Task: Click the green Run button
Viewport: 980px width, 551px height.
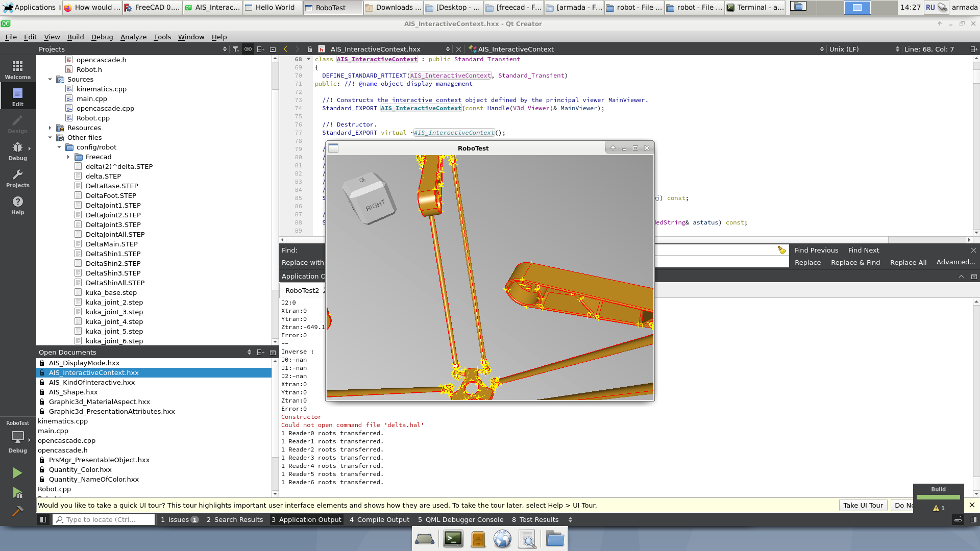Action: tap(17, 473)
